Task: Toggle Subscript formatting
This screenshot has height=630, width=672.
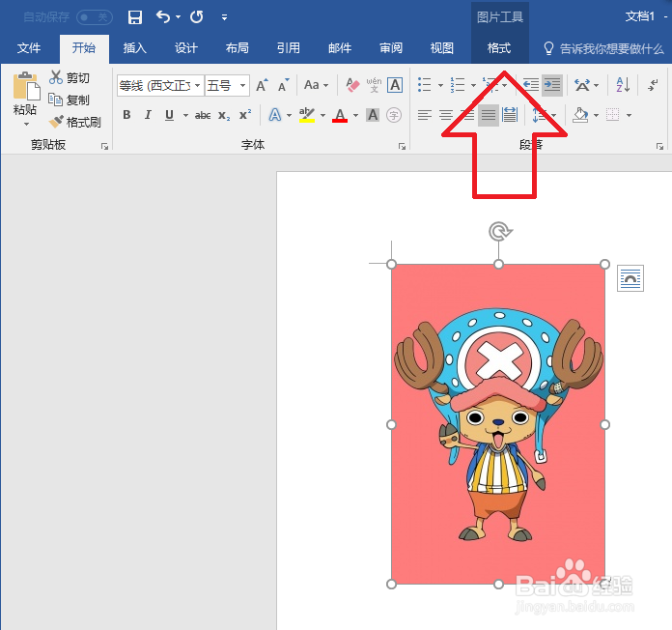Action: coord(224,115)
